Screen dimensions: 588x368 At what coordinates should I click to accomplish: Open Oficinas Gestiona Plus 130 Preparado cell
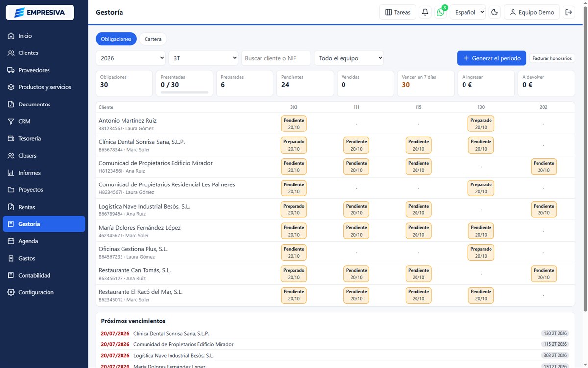pos(481,253)
